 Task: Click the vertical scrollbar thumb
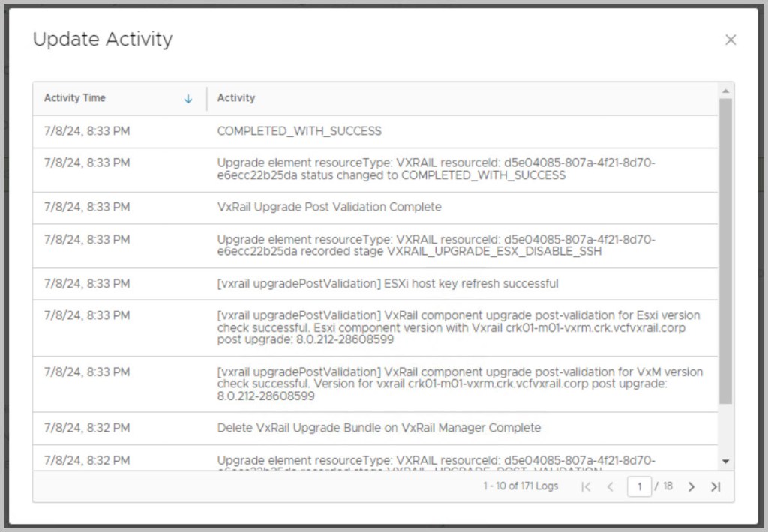click(x=725, y=251)
